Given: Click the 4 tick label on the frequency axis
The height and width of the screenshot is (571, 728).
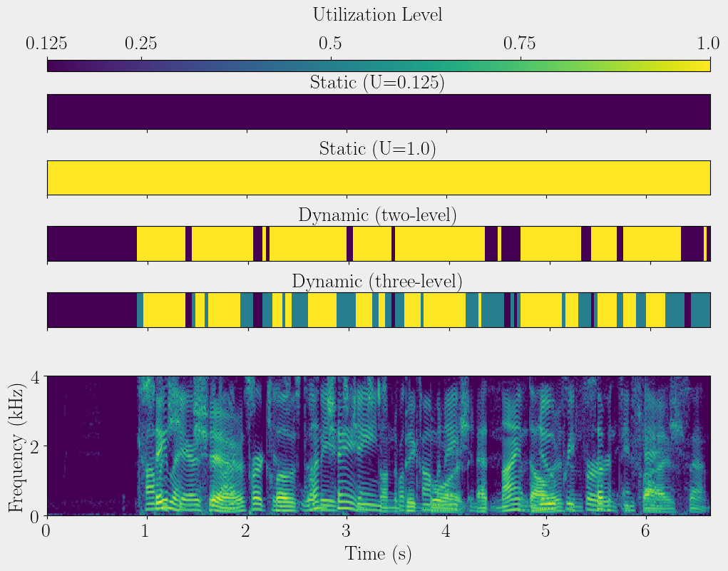Looking at the screenshot, I should tap(34, 376).
